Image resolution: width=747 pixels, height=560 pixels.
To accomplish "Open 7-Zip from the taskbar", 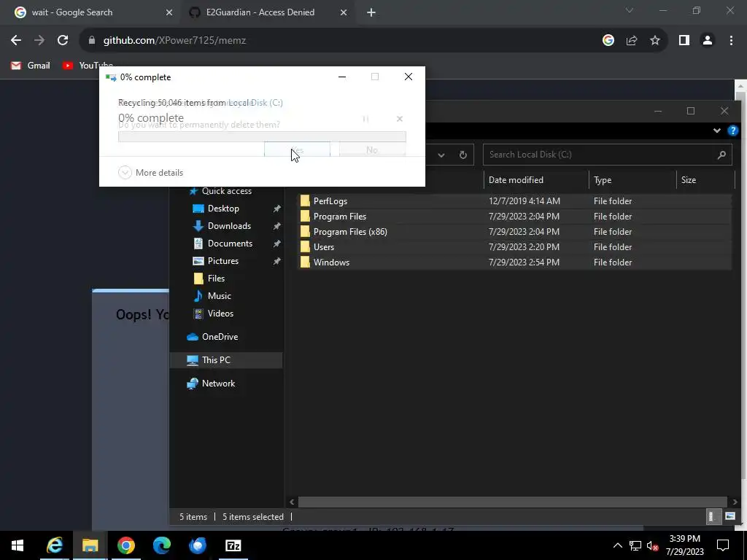I will pos(233,545).
